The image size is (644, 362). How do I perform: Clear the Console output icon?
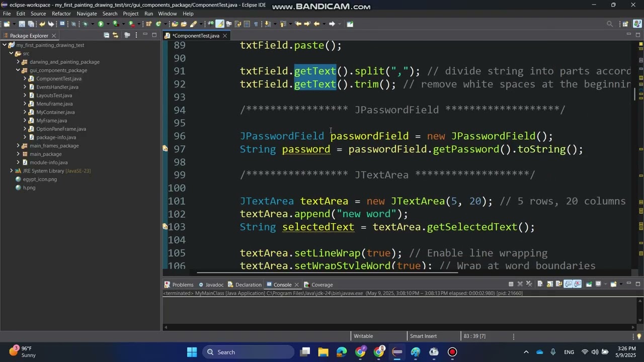click(540, 284)
